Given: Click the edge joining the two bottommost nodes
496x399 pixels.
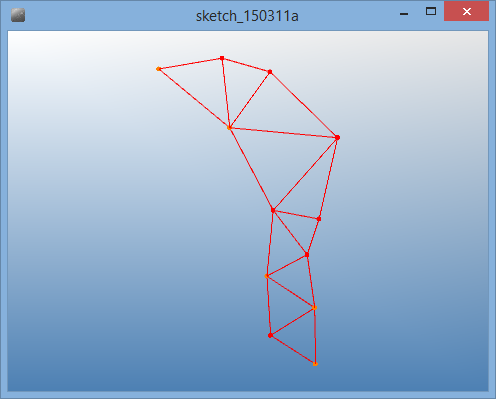Looking at the screenshot, I should tap(293, 350).
